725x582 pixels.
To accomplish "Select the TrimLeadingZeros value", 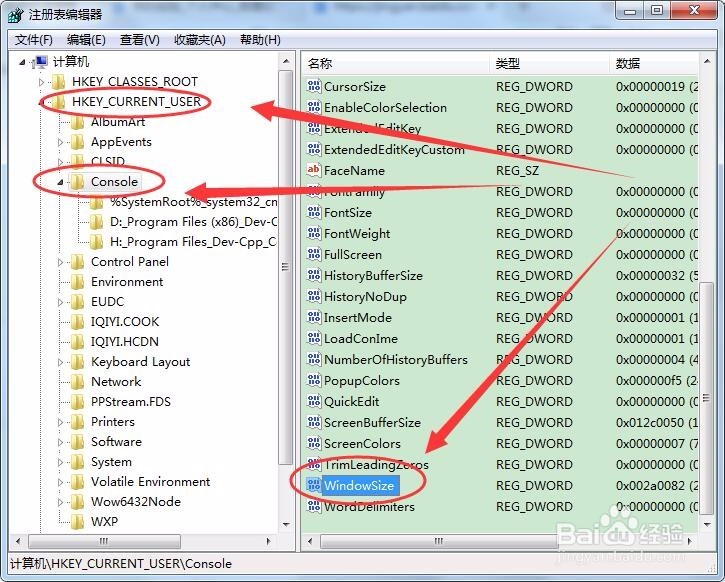I will [x=376, y=465].
